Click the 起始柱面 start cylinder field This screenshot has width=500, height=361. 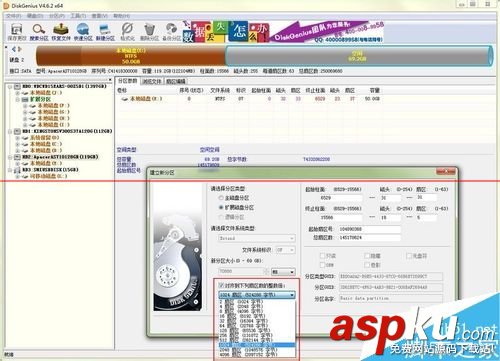(x=340, y=198)
